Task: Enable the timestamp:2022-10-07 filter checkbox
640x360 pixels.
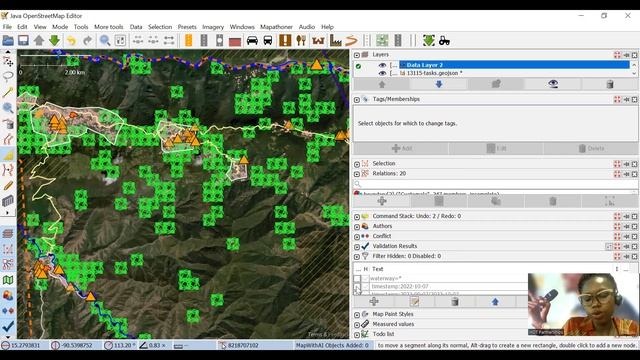Action: pos(357,287)
